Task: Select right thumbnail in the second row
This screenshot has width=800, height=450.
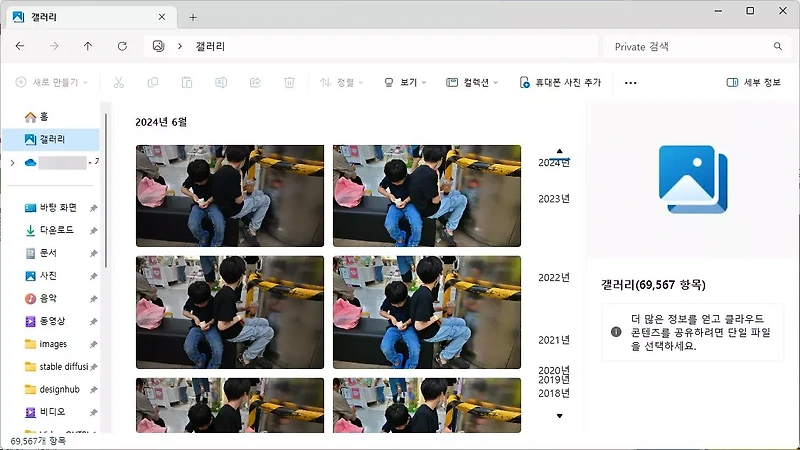Action: pos(427,312)
